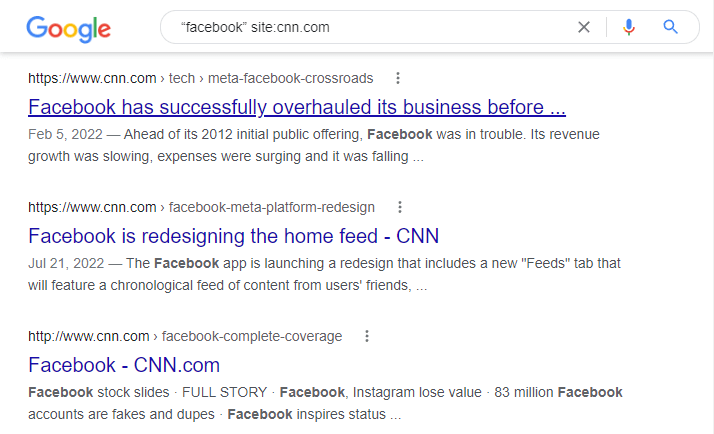Open the "Facebook - CNN.com" result
Screen dimensions: 714x434
[124, 365]
